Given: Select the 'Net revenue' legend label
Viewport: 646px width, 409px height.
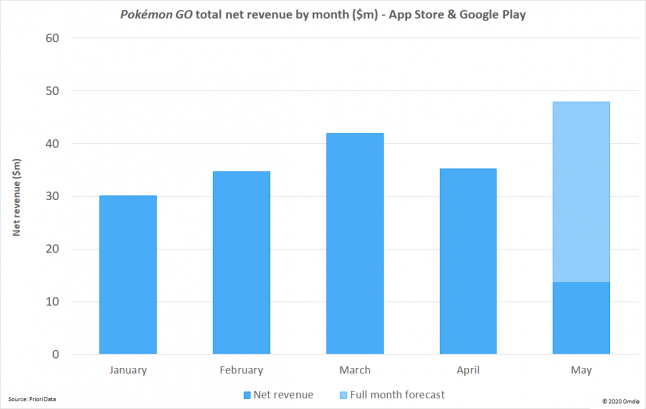Looking at the screenshot, I should click(284, 395).
